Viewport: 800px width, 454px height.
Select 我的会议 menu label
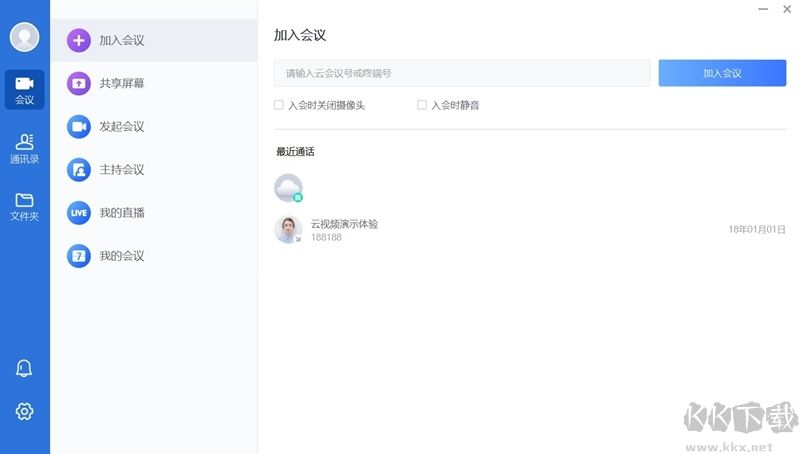pyautogui.click(x=122, y=256)
